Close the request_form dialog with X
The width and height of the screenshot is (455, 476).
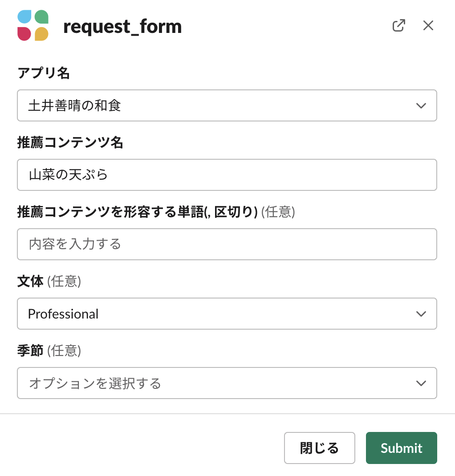click(x=428, y=26)
